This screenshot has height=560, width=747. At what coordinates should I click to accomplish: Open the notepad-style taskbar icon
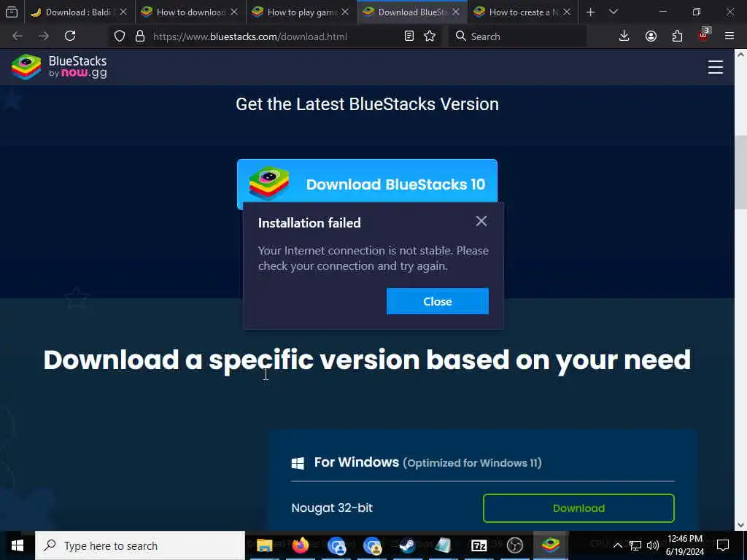point(443,545)
